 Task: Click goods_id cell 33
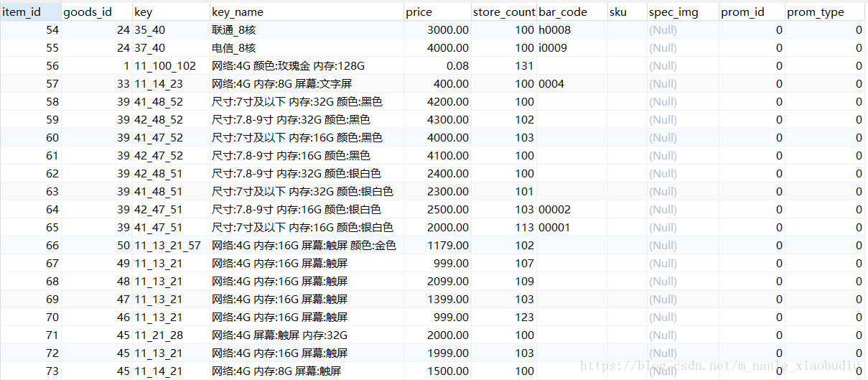[x=97, y=83]
